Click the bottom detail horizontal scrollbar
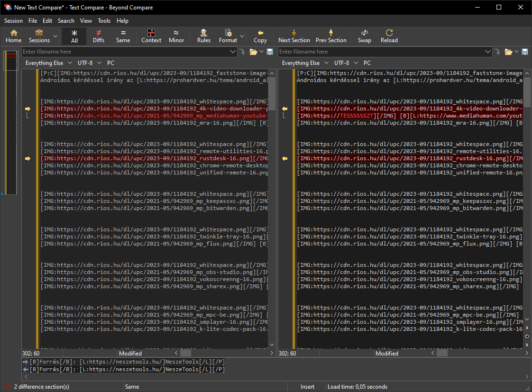 coord(276,376)
